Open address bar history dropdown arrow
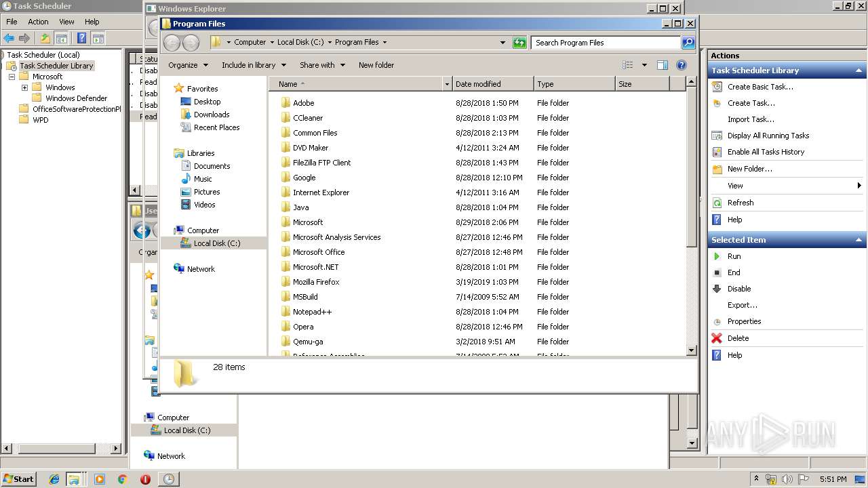Image resolution: width=868 pixels, height=488 pixels. [x=502, y=42]
